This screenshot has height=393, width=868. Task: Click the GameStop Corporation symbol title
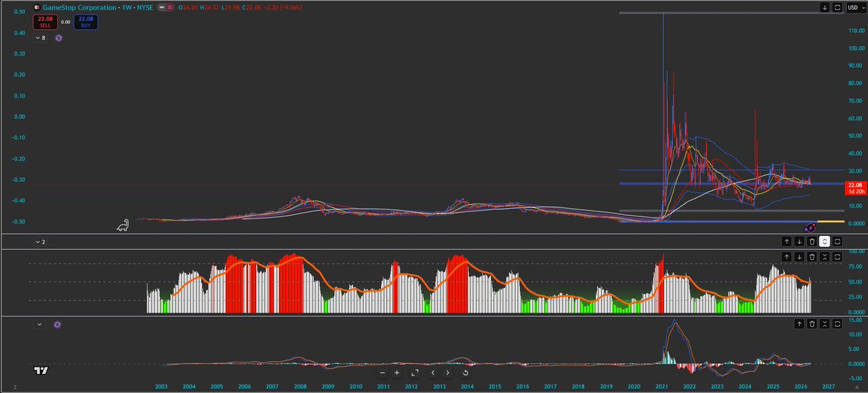pyautogui.click(x=79, y=7)
